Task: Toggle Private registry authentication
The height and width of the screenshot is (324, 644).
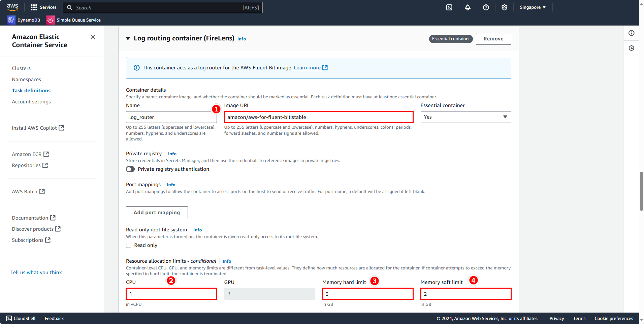Action: click(130, 169)
